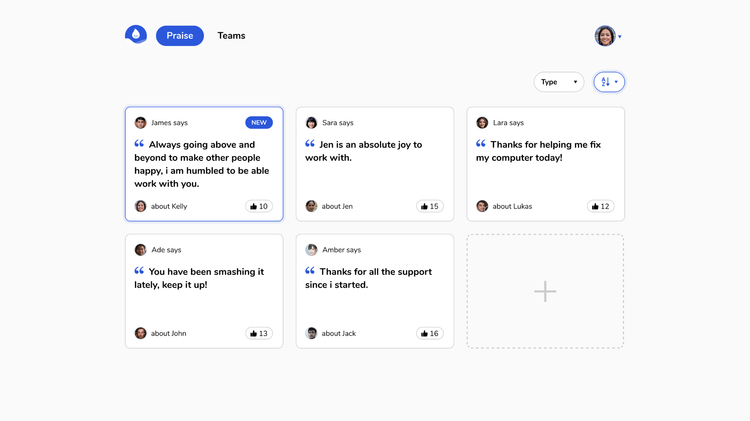Click the NEW badge on James's card

coord(259,123)
